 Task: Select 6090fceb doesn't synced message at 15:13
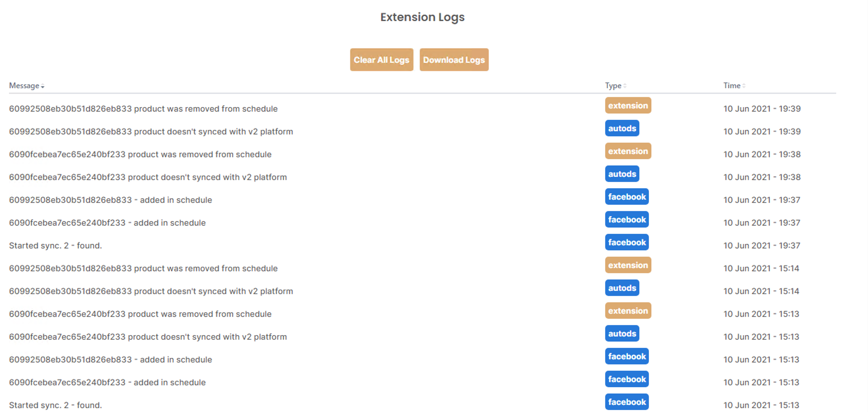pyautogui.click(x=148, y=337)
